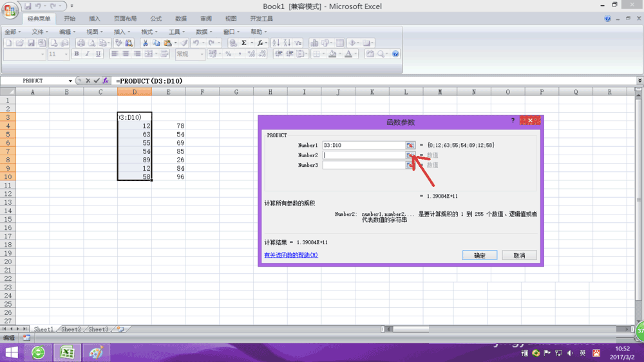Click into the Number2 input field
Screen dimensions: 644x362
click(x=363, y=155)
